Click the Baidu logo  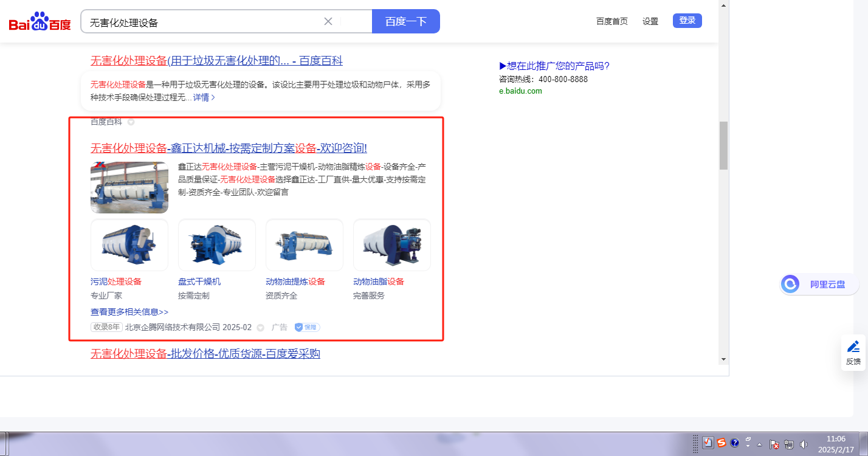pos(40,22)
